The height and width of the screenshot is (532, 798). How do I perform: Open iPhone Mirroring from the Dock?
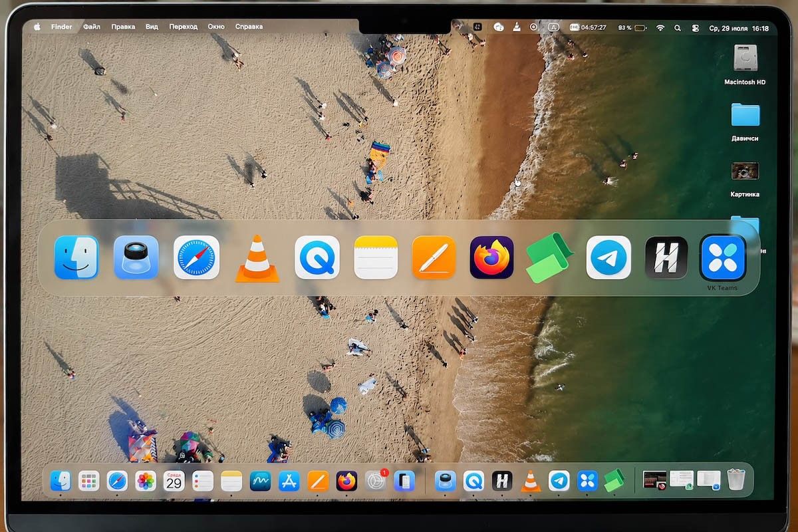click(x=404, y=480)
